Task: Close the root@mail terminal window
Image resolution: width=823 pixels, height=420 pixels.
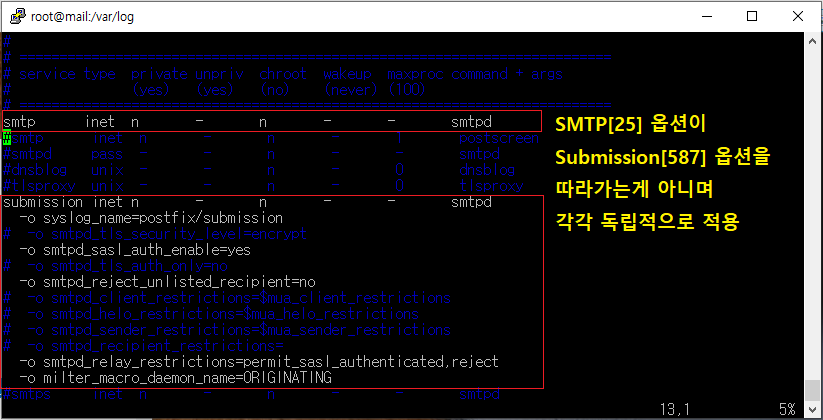Action: click(797, 16)
